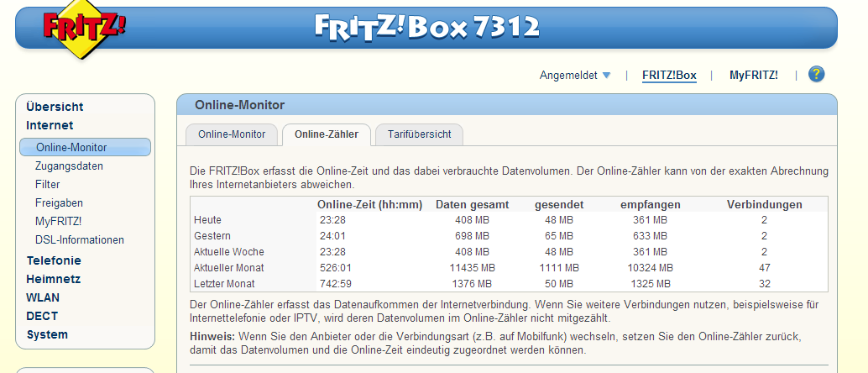868x373 pixels.
Task: Expand the Internet sidebar menu
Action: (50, 125)
